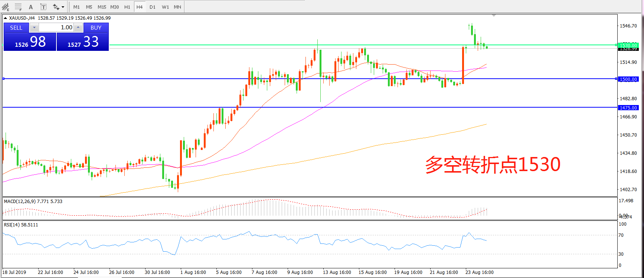Toggle the H1 timeframe button

click(127, 7)
